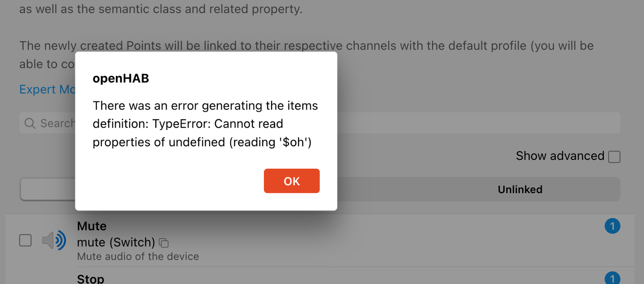644x284 pixels.
Task: Dismiss the openHAB error dialog with OK
Action: (291, 181)
